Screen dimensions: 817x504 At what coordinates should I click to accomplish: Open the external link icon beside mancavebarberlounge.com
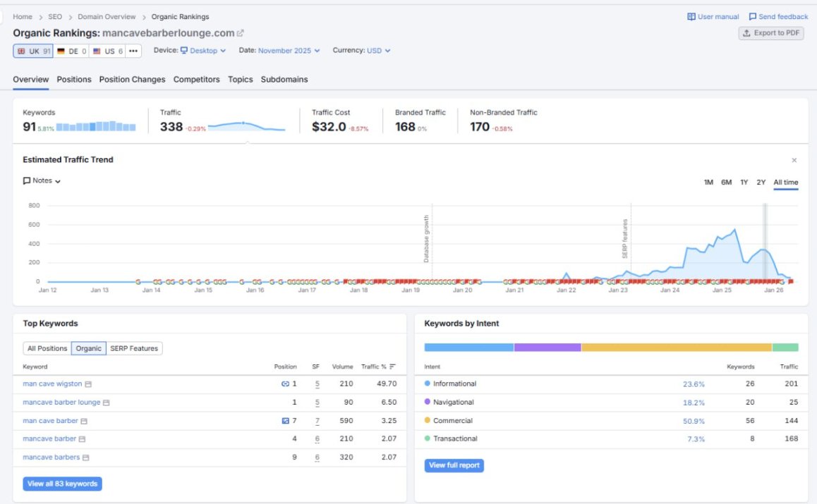click(x=240, y=33)
